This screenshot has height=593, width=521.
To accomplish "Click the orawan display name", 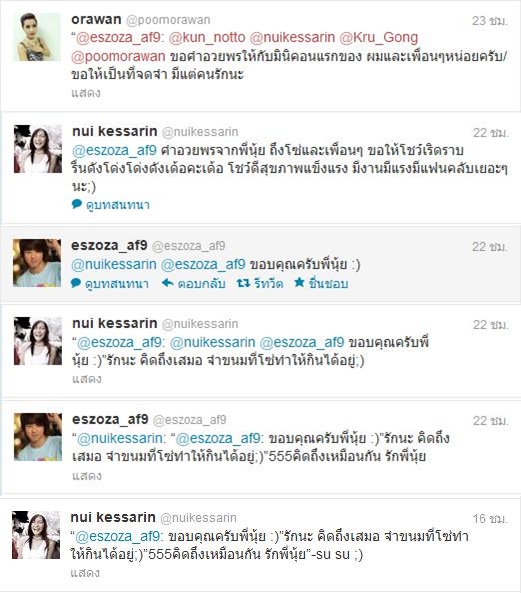I will 96,19.
